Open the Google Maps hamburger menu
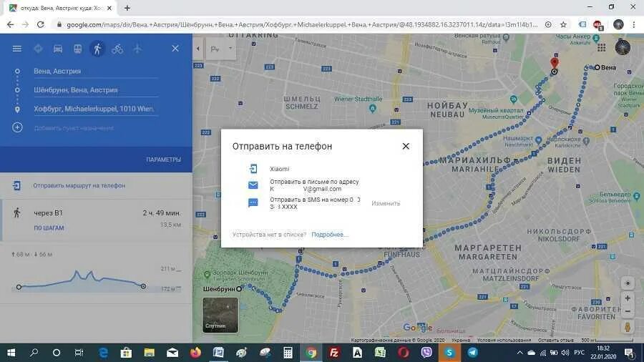 [x=17, y=49]
